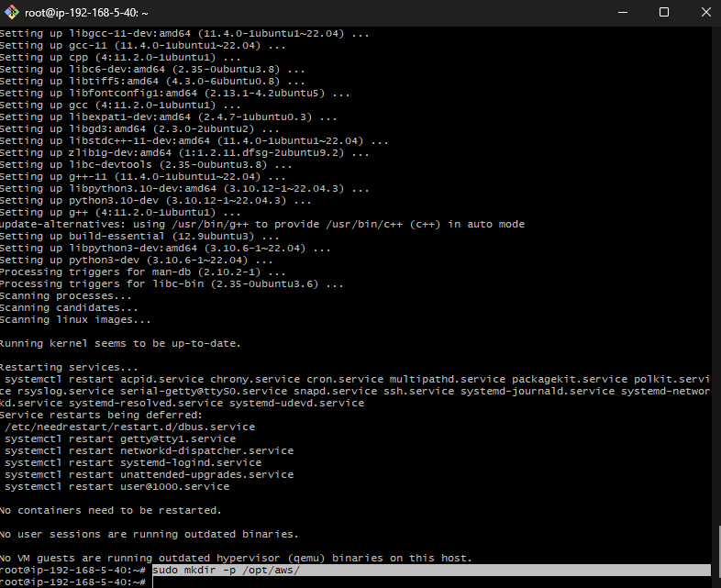
Task: Click the window title root@ip-192-168-5-40
Action: [86, 13]
